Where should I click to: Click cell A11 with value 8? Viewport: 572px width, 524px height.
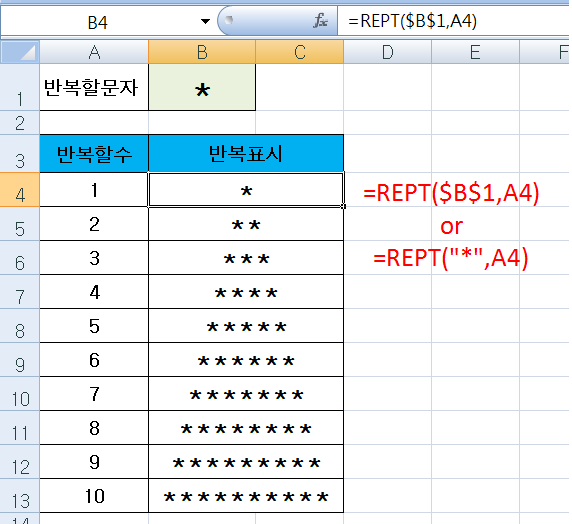(x=94, y=427)
